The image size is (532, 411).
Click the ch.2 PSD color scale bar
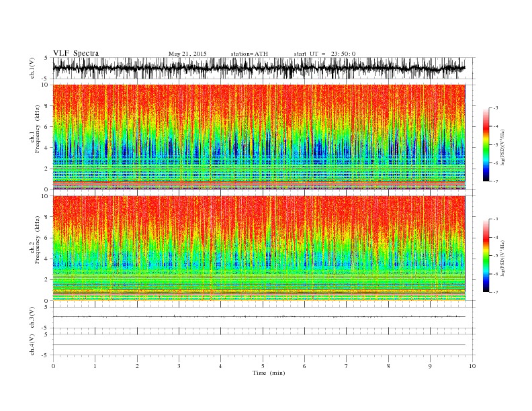coord(486,256)
